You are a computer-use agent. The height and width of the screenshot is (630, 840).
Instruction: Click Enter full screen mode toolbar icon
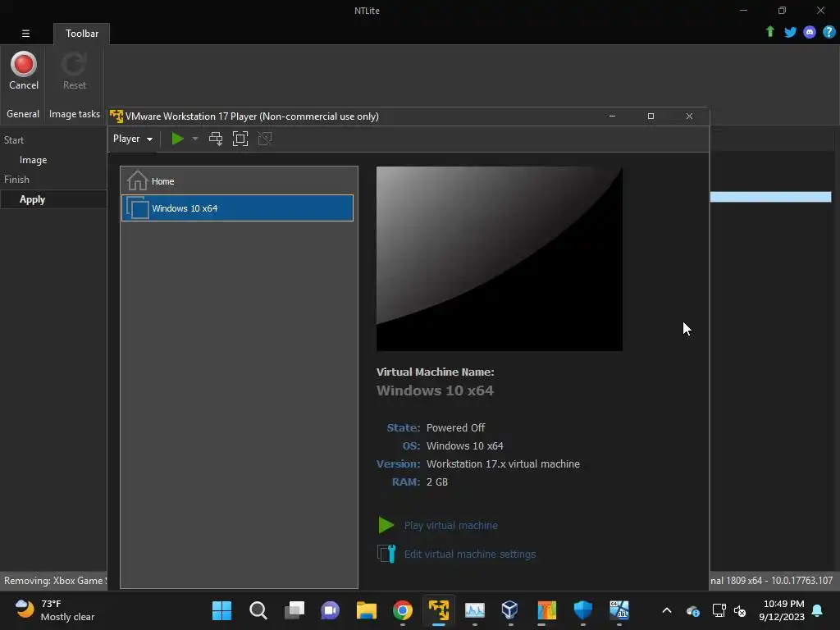click(240, 139)
